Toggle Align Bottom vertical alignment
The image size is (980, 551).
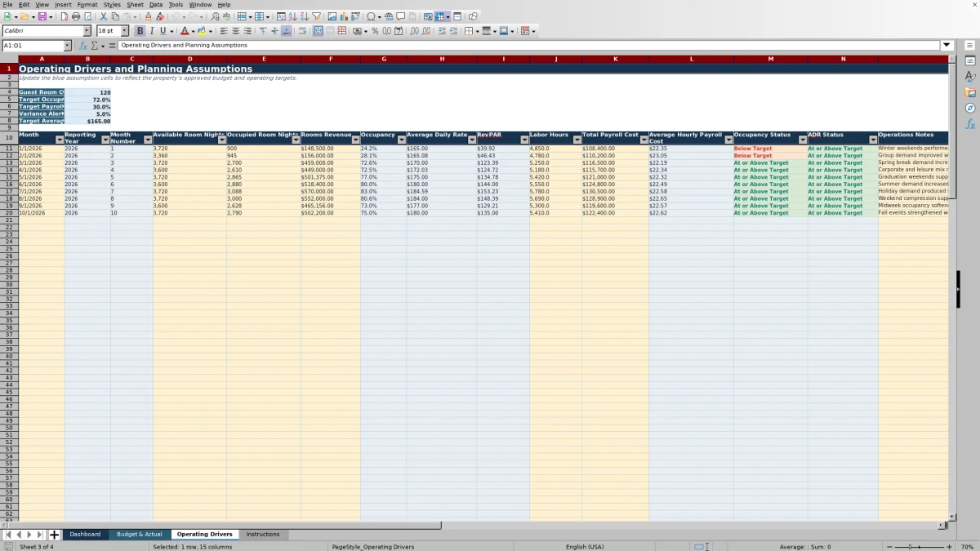tap(286, 31)
